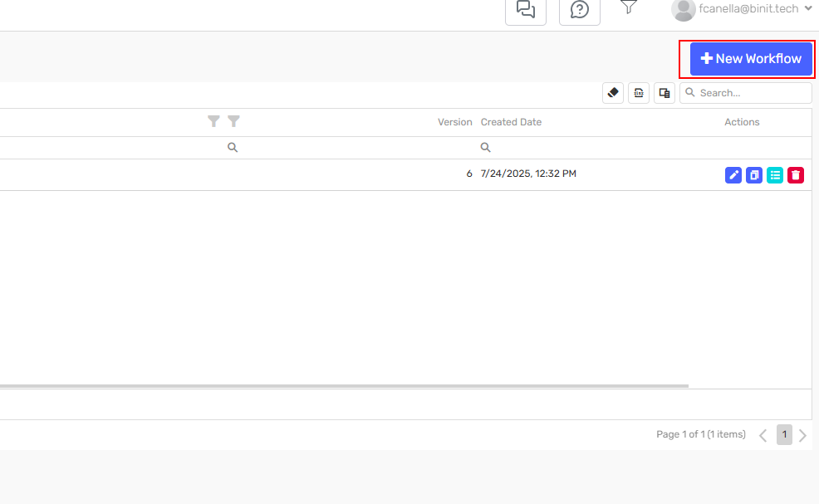819x504 pixels.
Task: Toggle the second column filter funnel
Action: point(233,121)
